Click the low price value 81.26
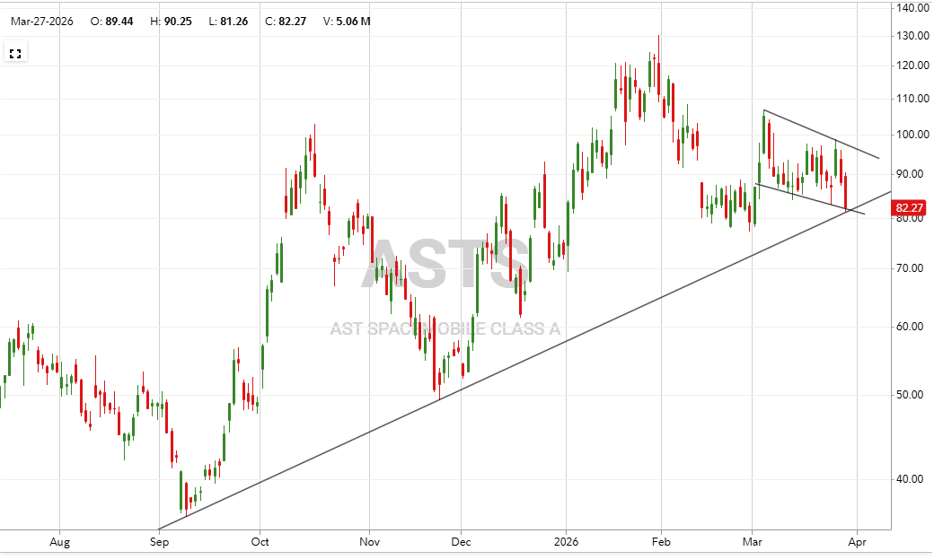The image size is (934, 560). click(x=234, y=22)
